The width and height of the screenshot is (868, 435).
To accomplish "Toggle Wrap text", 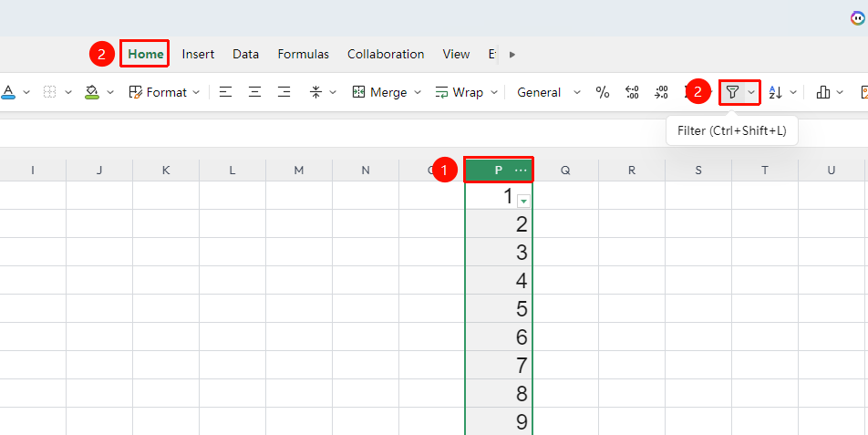I will [x=460, y=92].
